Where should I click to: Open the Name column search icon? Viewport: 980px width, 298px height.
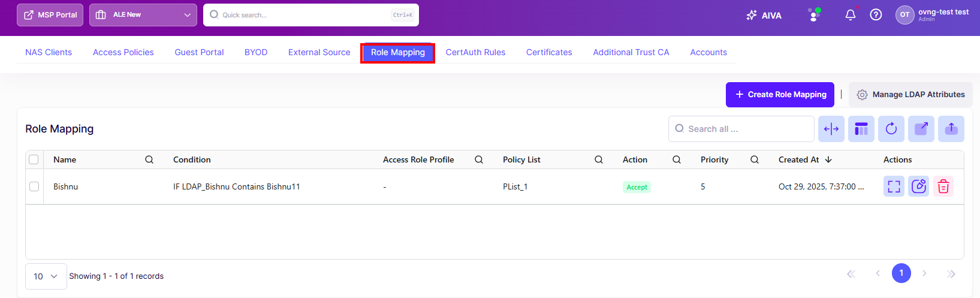pos(149,159)
